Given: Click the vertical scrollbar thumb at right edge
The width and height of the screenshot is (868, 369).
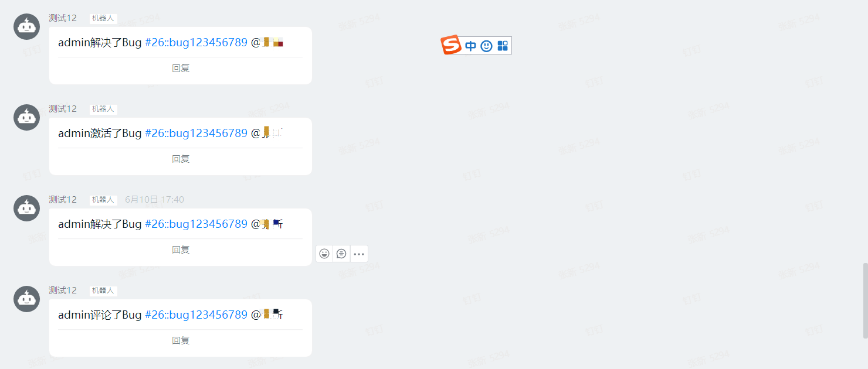Looking at the screenshot, I should (865, 300).
